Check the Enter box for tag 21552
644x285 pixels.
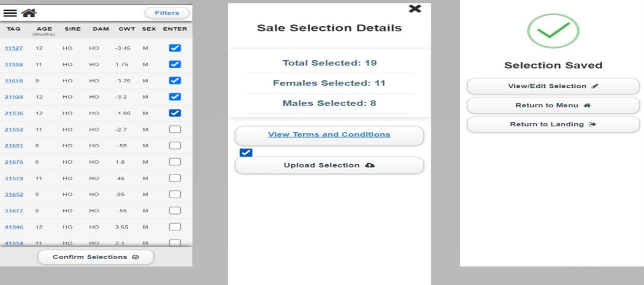point(175,129)
